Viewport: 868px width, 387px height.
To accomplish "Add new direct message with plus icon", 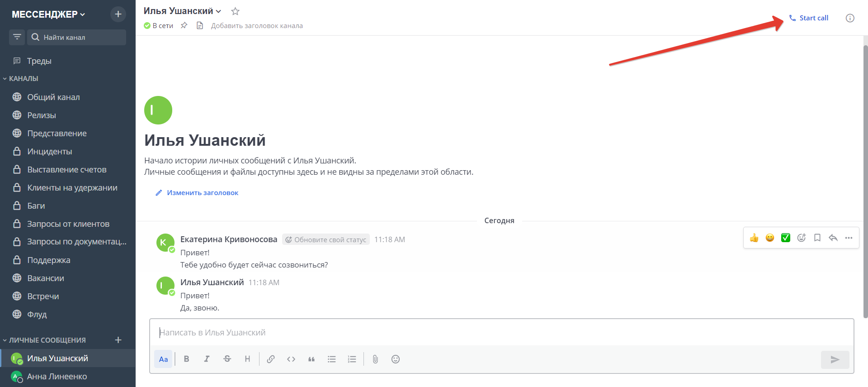I will [118, 340].
